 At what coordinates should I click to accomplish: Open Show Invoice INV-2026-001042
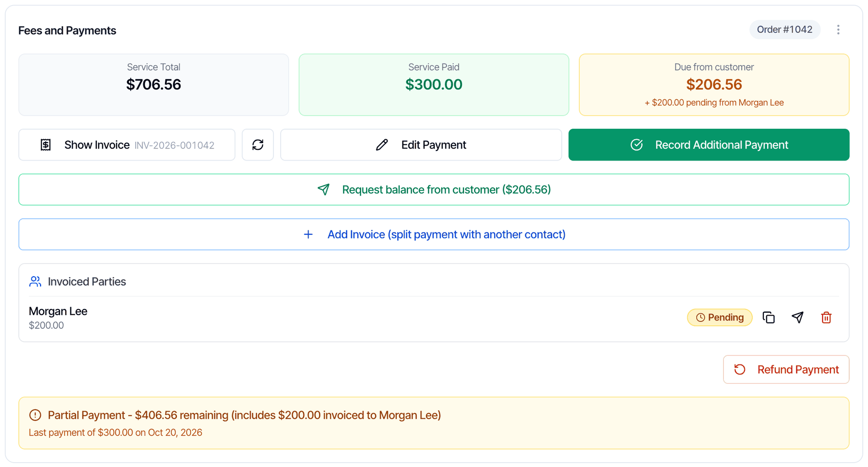127,145
